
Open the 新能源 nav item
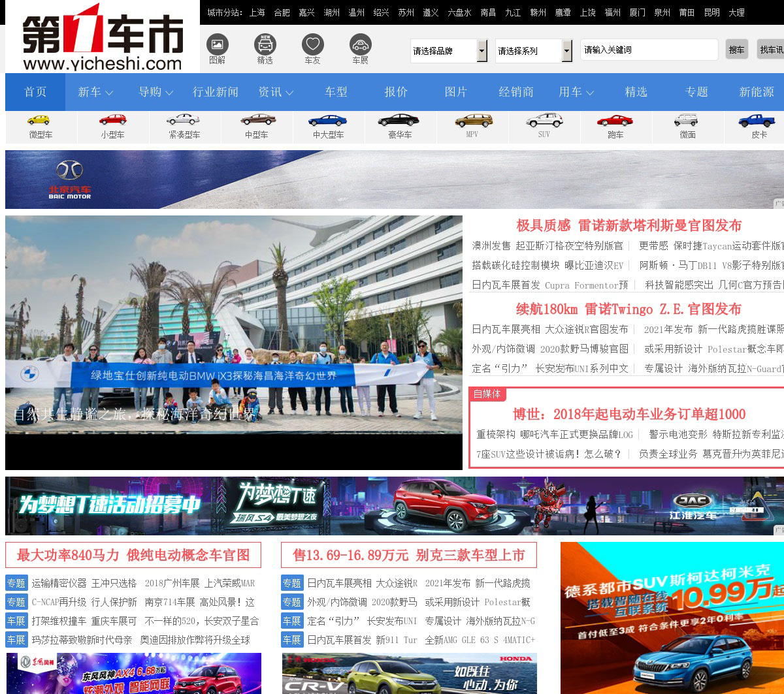click(x=757, y=92)
